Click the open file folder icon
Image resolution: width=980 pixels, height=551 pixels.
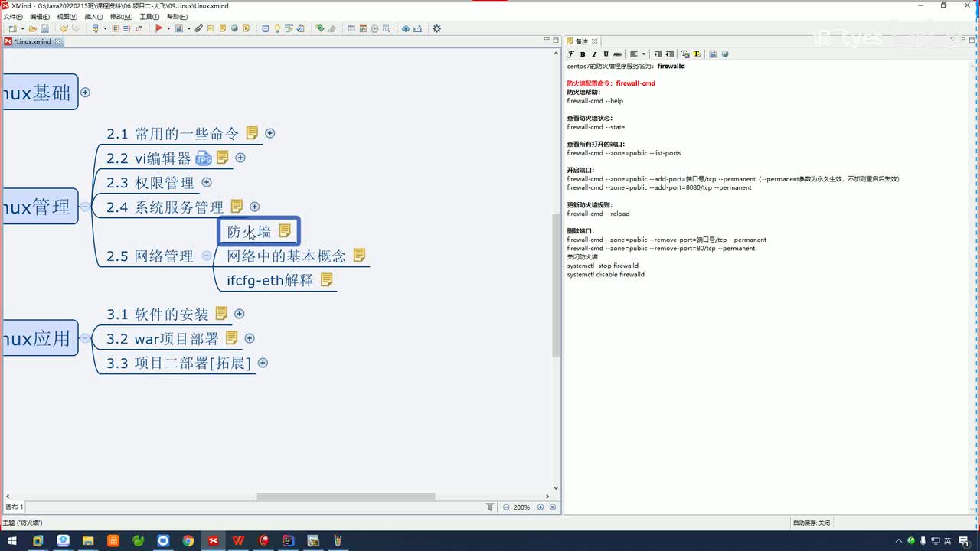click(x=33, y=29)
